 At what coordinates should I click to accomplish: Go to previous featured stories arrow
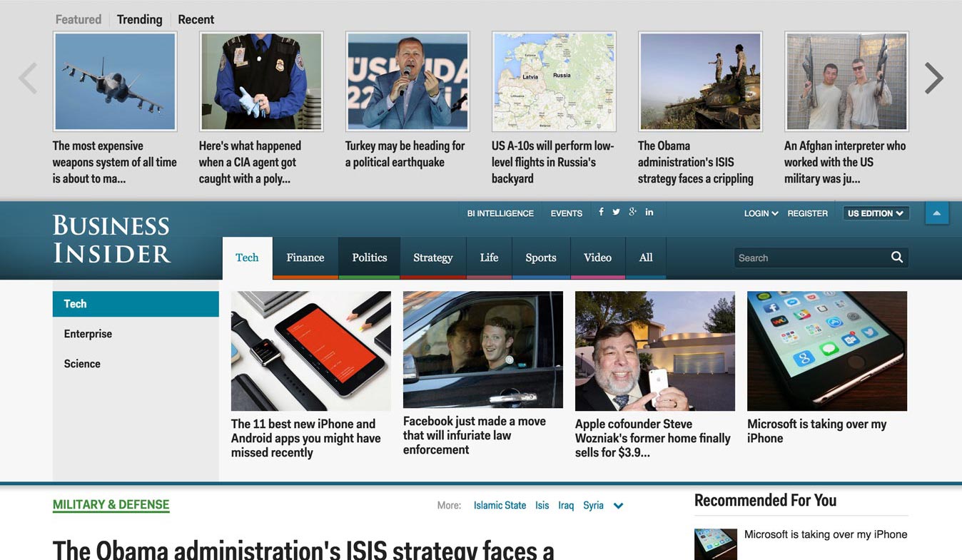(28, 78)
